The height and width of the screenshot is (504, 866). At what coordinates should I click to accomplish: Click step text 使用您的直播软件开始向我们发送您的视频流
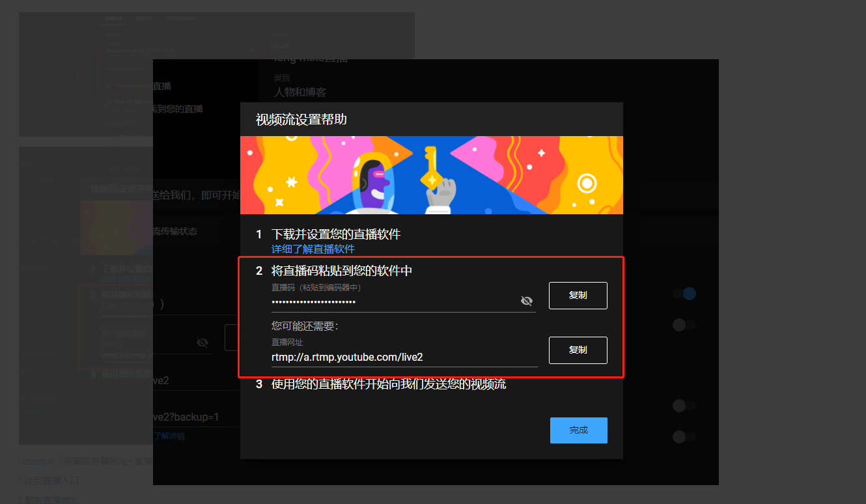point(389,384)
